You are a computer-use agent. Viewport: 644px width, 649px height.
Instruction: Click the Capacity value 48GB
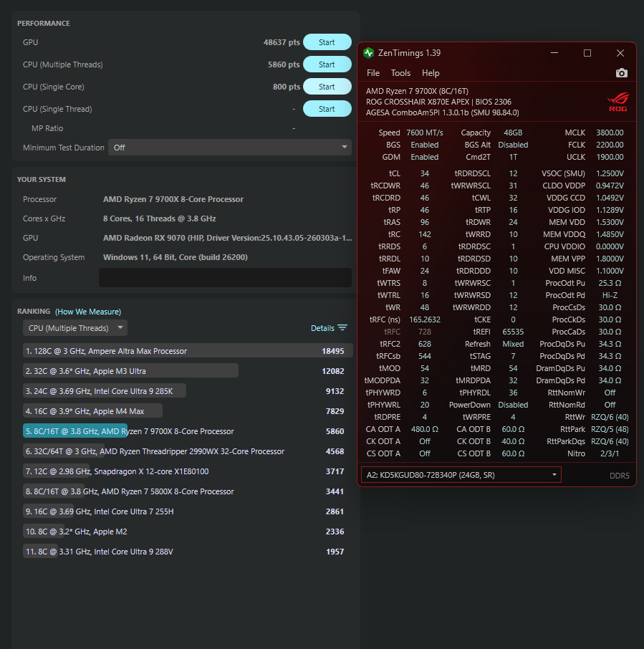click(x=513, y=133)
